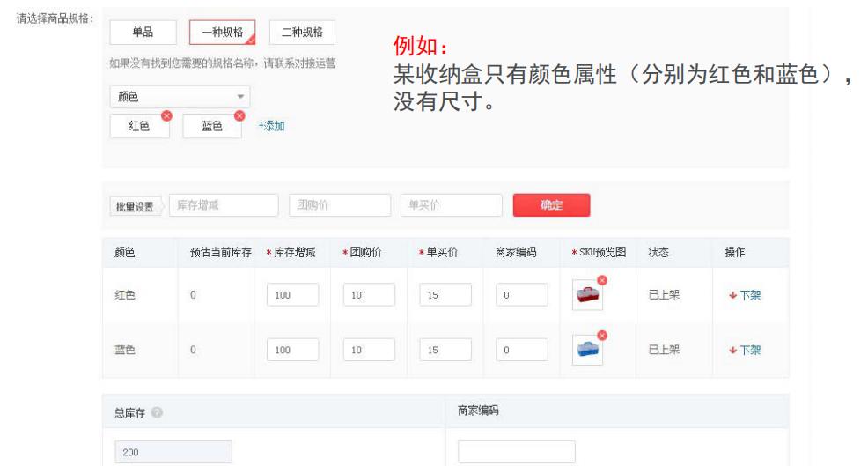Edit 库存增减 field in 红色 row
Viewport: 868px width, 466px height.
(293, 295)
